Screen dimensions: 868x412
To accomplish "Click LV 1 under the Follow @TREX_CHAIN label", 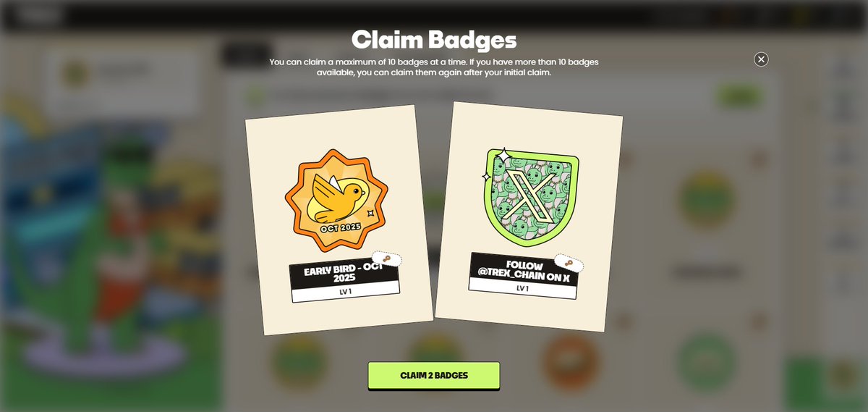I will tap(522, 288).
